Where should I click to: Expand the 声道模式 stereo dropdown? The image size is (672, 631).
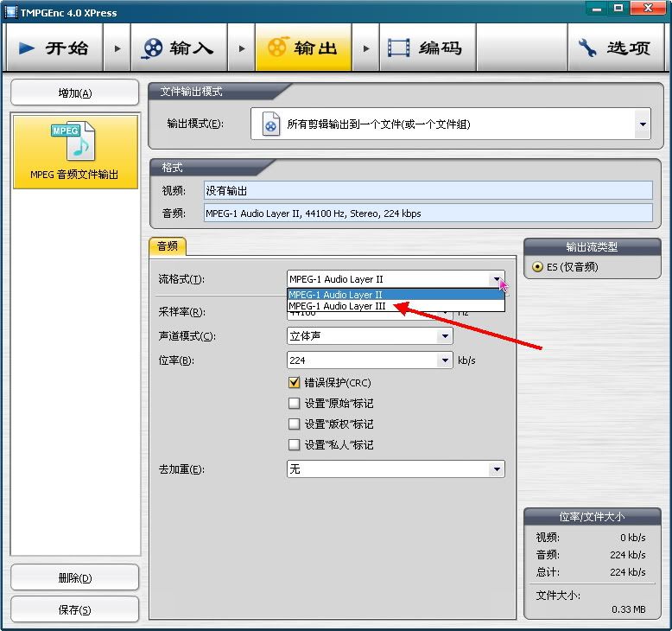(x=445, y=336)
